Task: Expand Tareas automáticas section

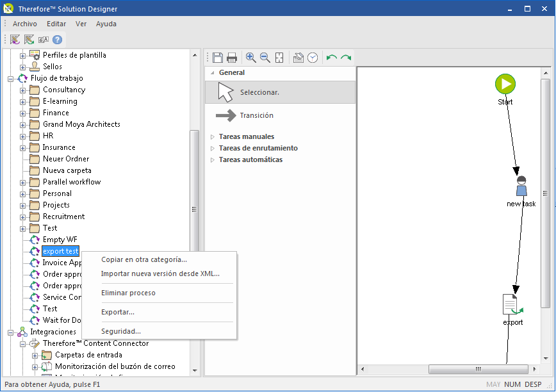Action: pyautogui.click(x=213, y=160)
